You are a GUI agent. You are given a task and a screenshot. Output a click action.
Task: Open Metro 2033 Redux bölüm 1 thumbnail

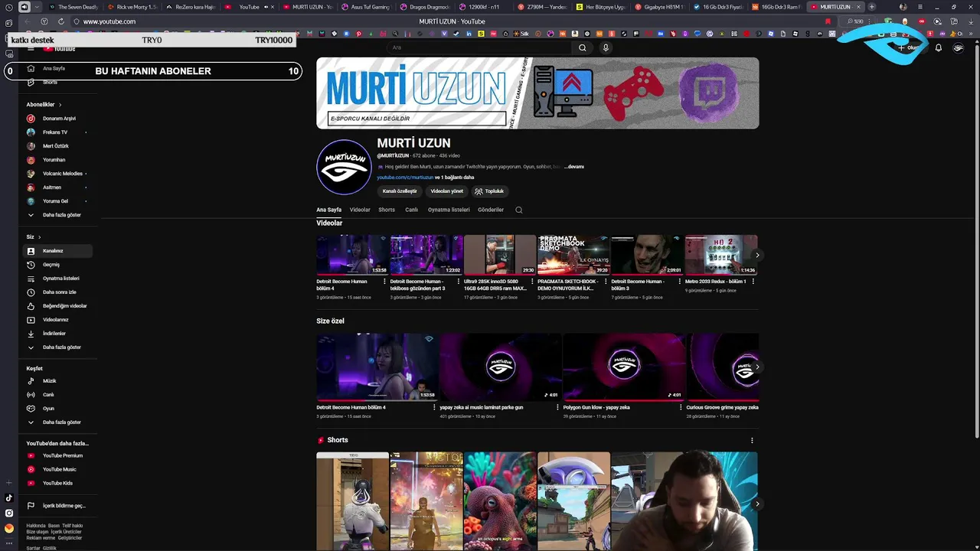721,255
